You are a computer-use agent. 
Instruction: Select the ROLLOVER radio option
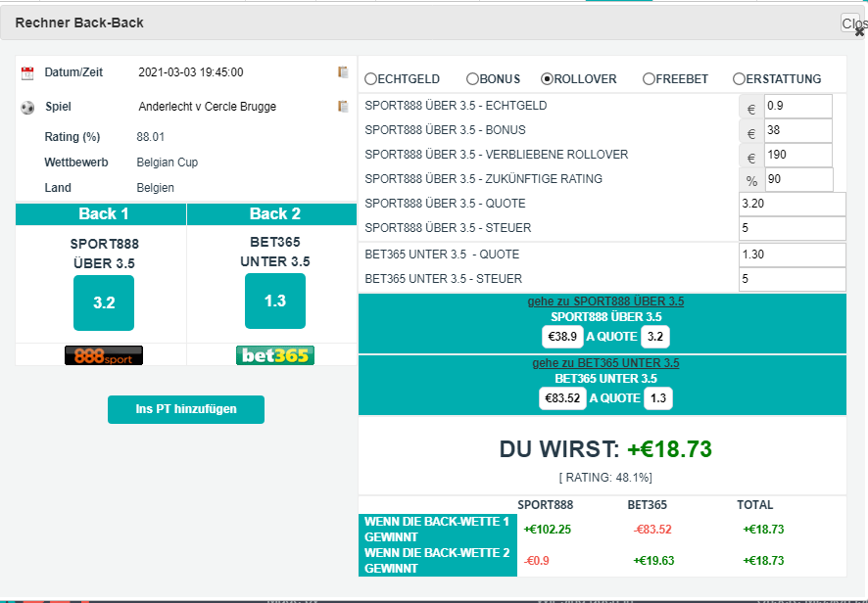tap(547, 79)
